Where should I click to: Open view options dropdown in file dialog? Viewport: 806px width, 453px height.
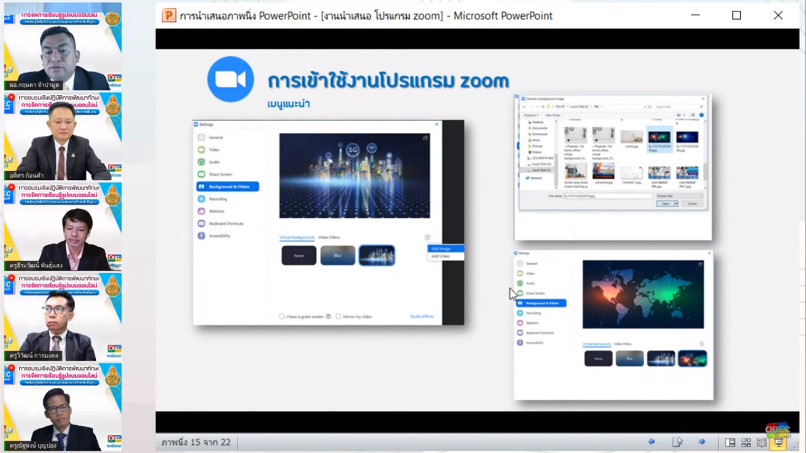pyautogui.click(x=684, y=115)
